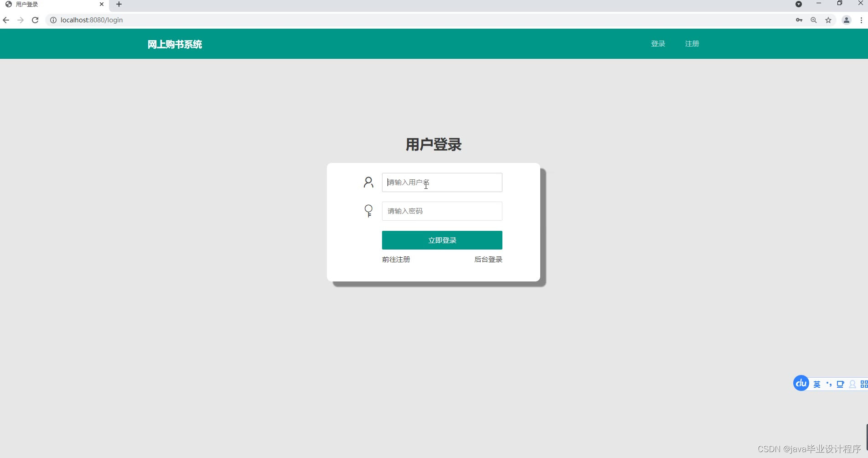
Task: Close the 用户登录 tab
Action: pos(102,5)
